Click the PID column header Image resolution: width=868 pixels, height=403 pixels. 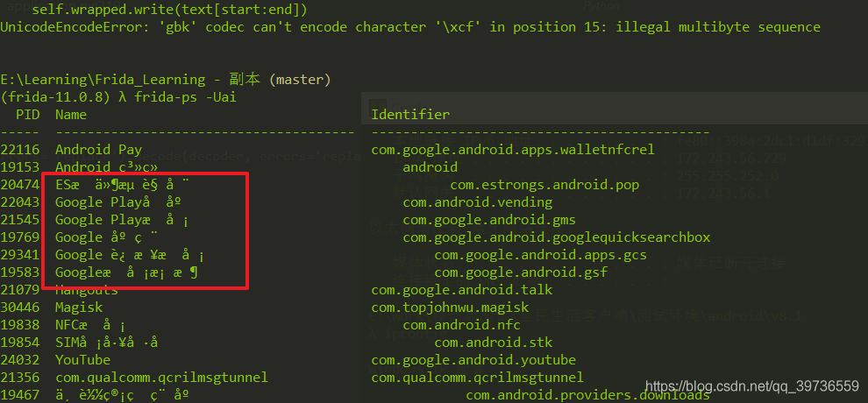28,115
